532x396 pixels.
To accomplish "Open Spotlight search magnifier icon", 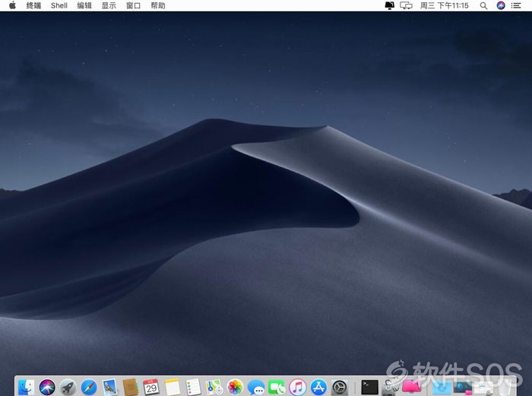I will (484, 6).
